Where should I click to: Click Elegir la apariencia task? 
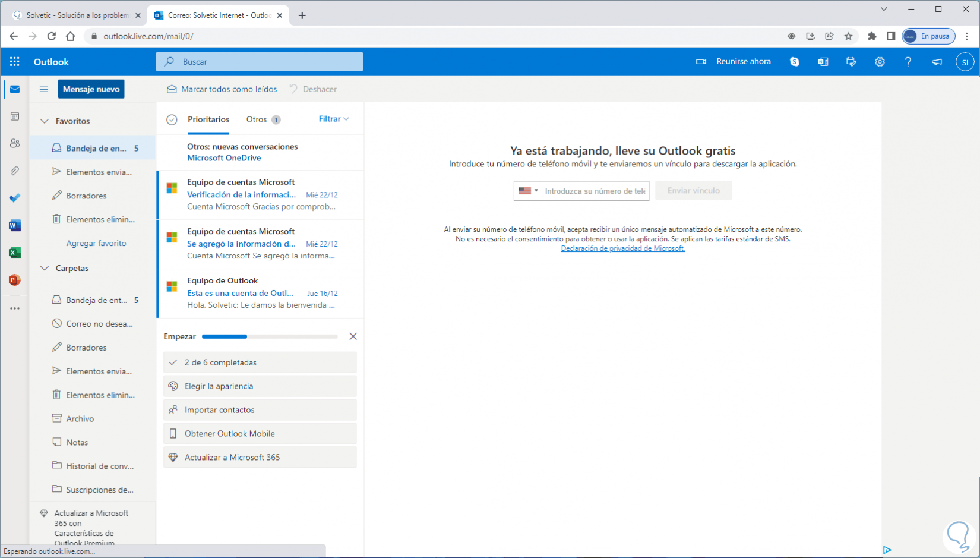click(260, 386)
